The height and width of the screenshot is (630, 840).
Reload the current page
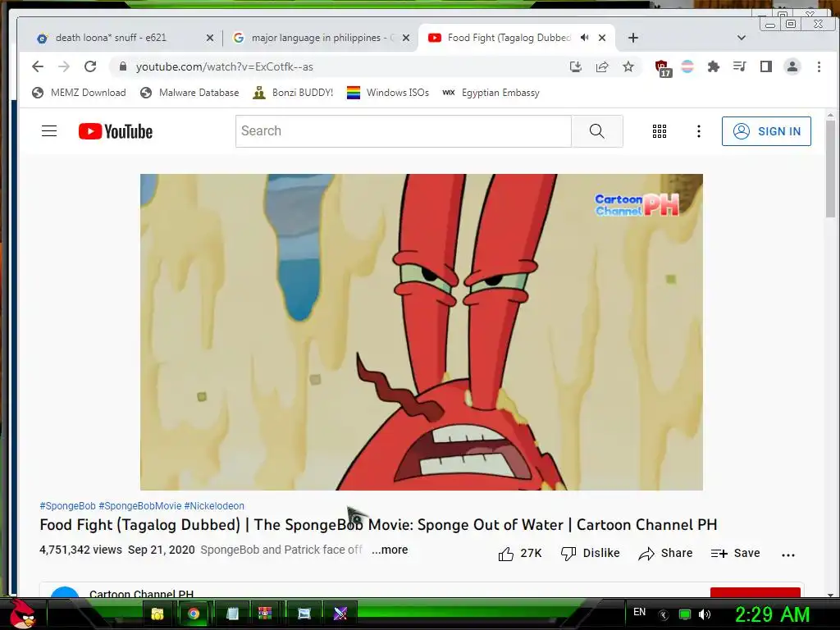coord(90,67)
